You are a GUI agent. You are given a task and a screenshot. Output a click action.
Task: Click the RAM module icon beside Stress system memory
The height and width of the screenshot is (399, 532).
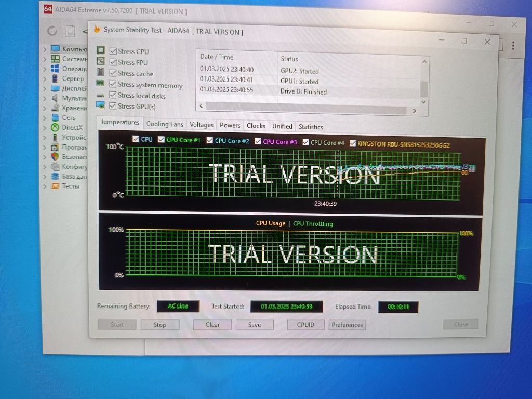click(100, 83)
